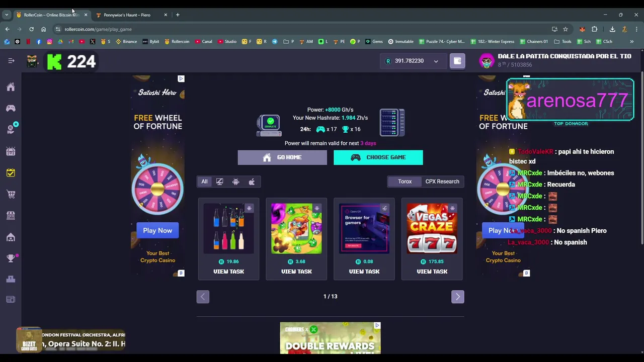The height and width of the screenshot is (362, 644).
Task: Open the shopping cart store icon
Action: [x=11, y=194]
